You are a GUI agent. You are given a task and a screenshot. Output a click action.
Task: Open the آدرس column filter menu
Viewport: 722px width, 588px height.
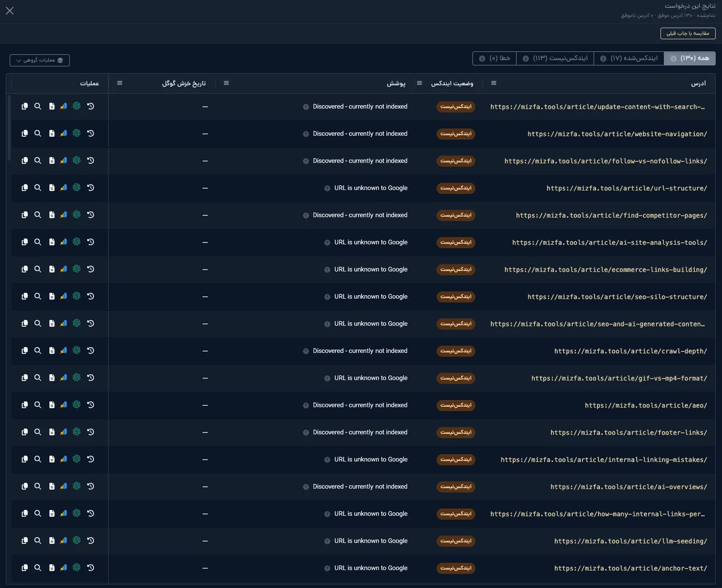tap(494, 83)
